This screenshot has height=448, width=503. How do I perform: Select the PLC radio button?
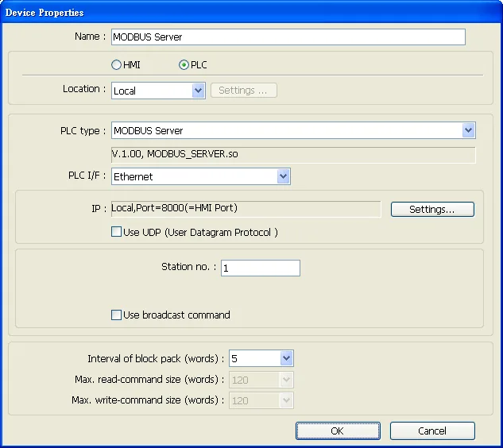click(184, 65)
